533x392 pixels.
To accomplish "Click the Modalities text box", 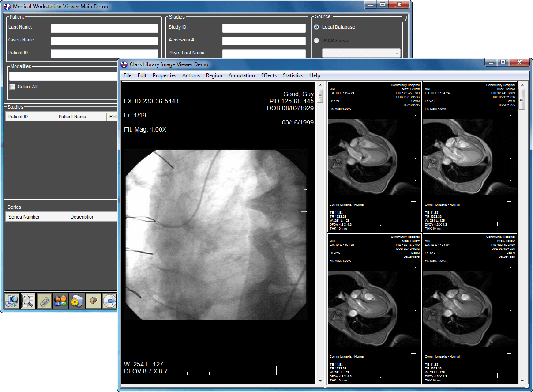I will point(63,76).
